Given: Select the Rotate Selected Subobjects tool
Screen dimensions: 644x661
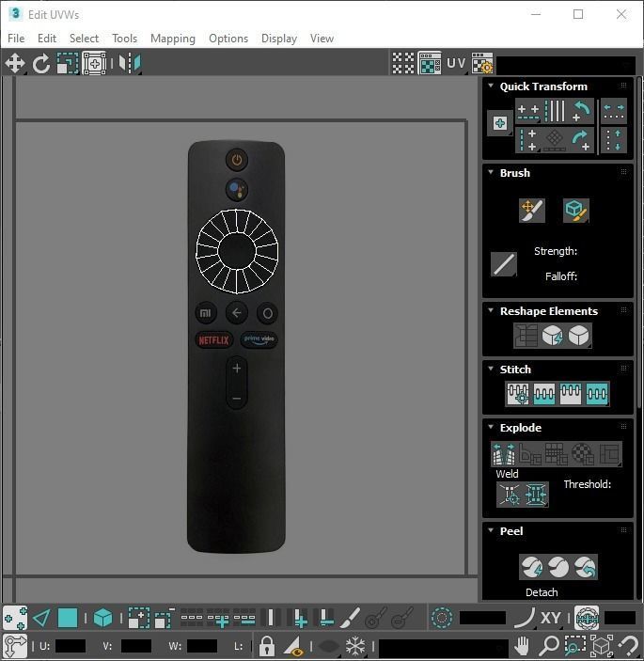Looking at the screenshot, I should point(41,64).
